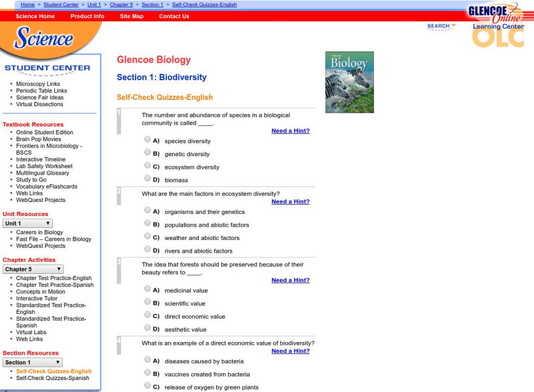Choose direct economic value option
534x392 pixels.
point(148,315)
